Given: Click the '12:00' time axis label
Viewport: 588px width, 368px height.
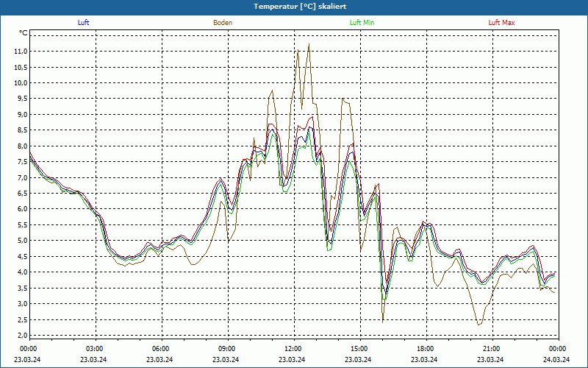Looking at the screenshot, I should 294,349.
